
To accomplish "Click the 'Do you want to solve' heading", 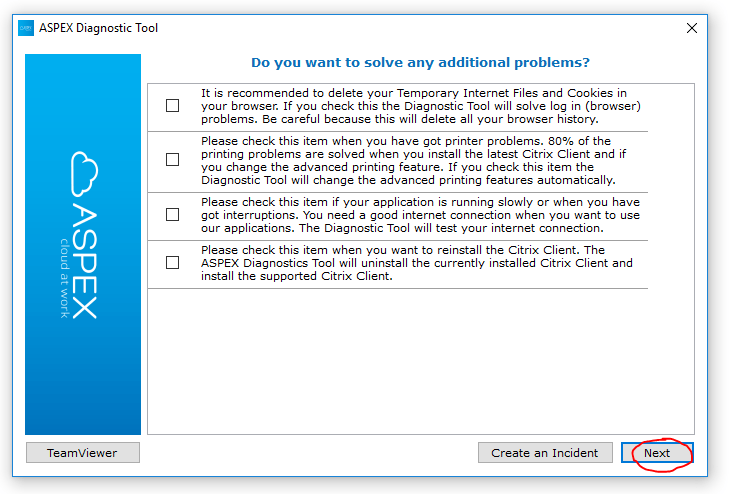I will [420, 62].
